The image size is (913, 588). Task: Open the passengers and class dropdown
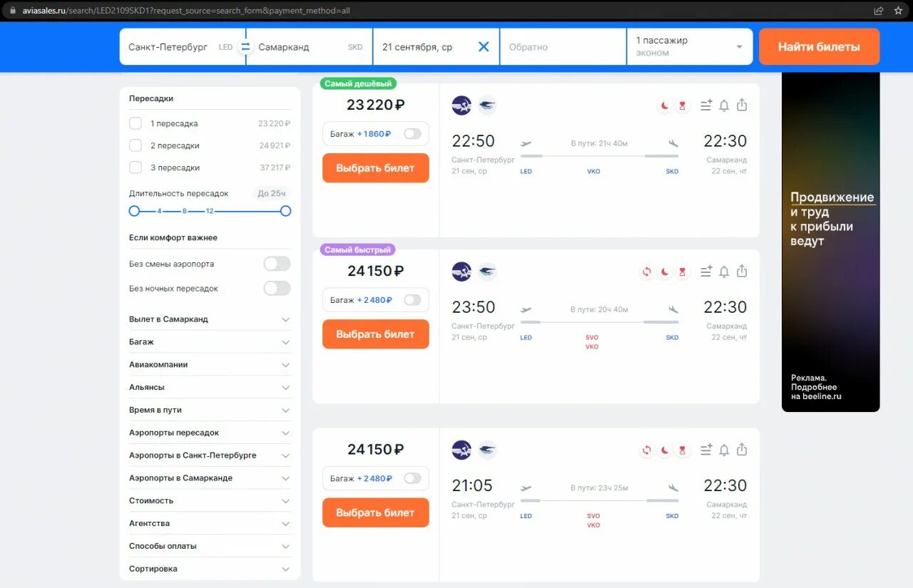690,47
